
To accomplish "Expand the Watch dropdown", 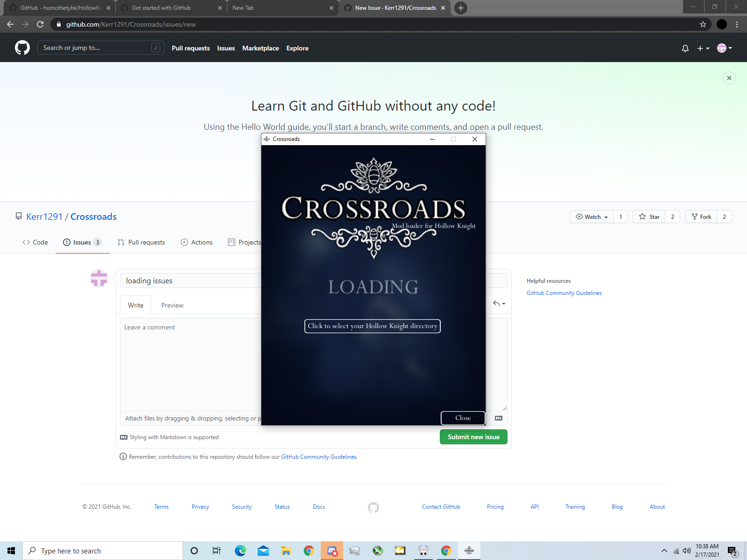I will tap(592, 217).
